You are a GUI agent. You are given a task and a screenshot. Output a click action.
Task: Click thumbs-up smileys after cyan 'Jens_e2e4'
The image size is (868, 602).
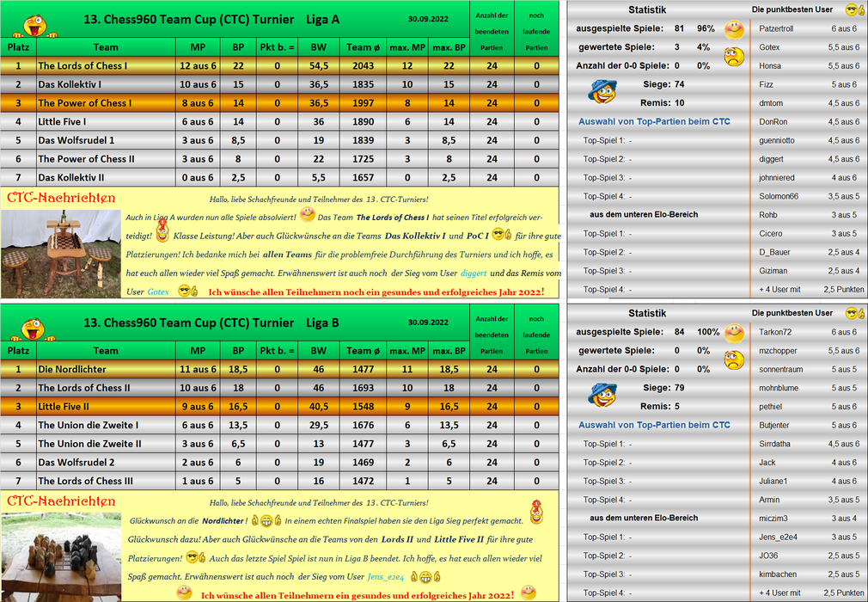tap(425, 577)
